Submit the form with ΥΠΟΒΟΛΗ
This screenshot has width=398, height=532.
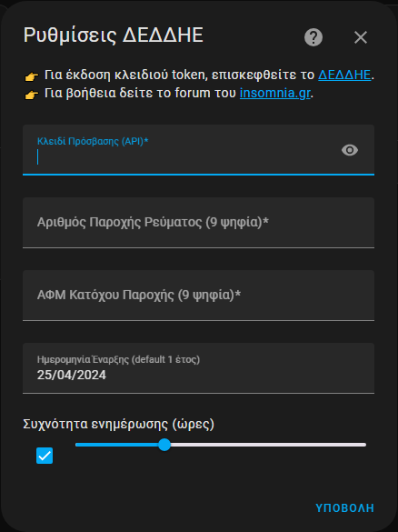point(344,508)
